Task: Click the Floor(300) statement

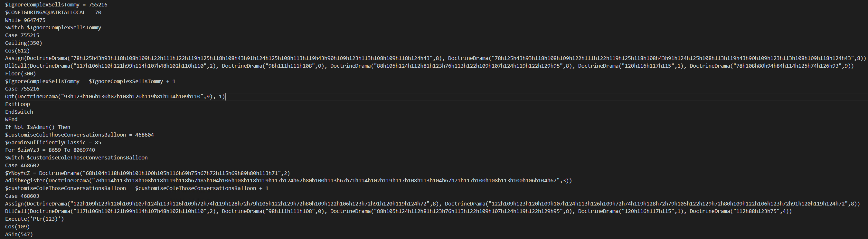Action: pyautogui.click(x=20, y=73)
